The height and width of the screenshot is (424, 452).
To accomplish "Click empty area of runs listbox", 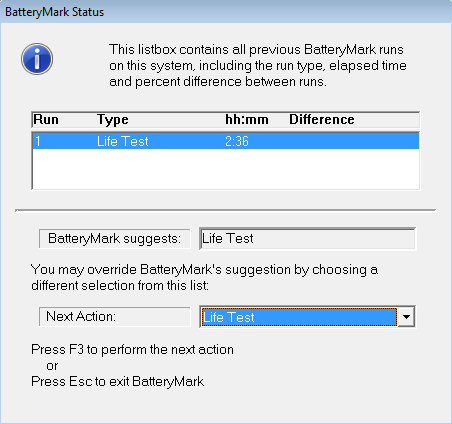I will point(226,169).
